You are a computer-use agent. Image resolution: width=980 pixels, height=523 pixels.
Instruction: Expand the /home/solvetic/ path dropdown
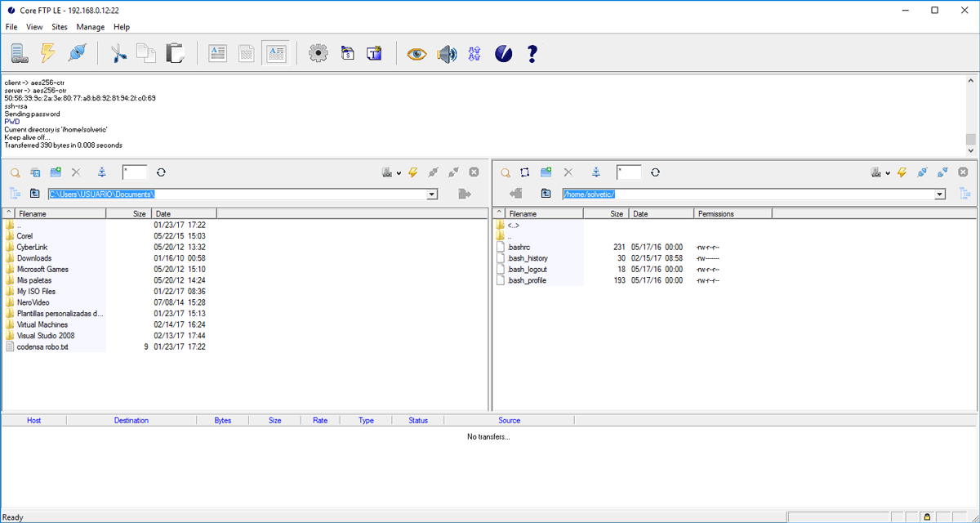tap(940, 194)
